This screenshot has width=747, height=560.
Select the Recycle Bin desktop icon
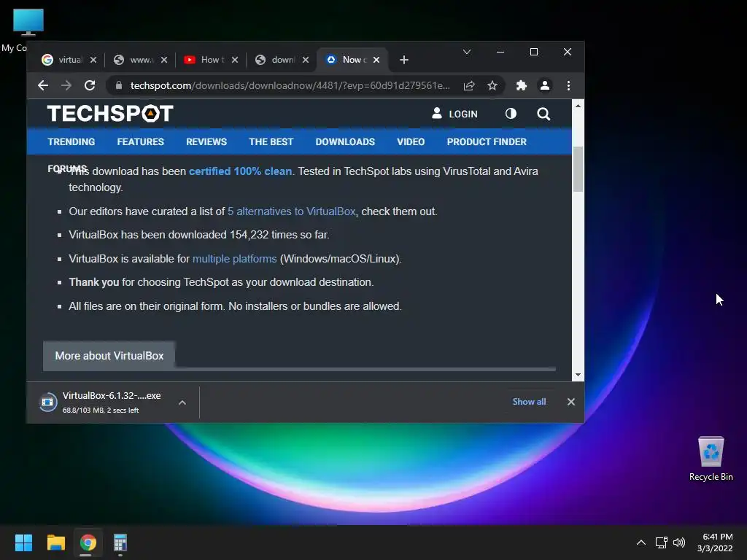[x=711, y=459]
